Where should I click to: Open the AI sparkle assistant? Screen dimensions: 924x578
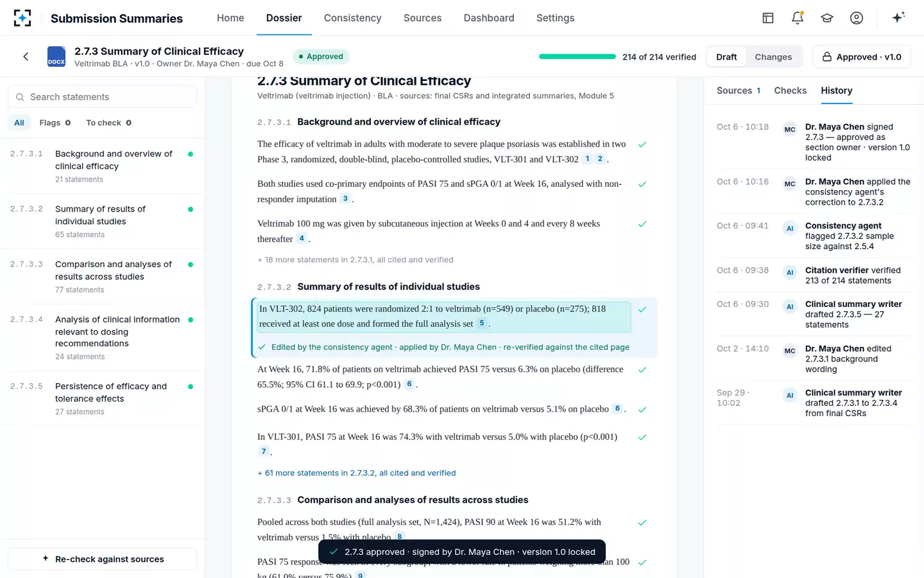coord(898,17)
